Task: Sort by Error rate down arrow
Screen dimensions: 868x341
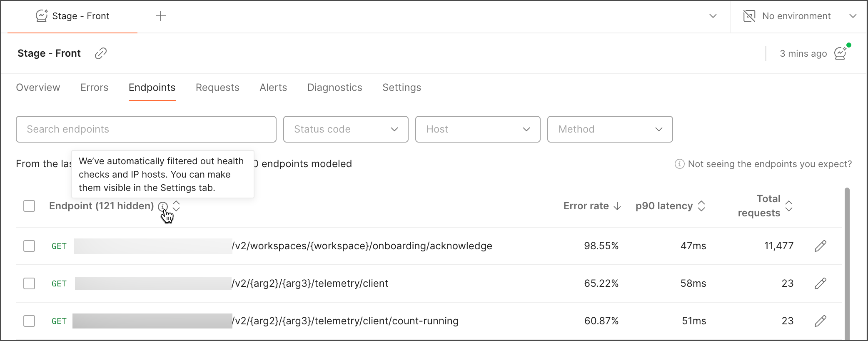Action: coord(617,206)
